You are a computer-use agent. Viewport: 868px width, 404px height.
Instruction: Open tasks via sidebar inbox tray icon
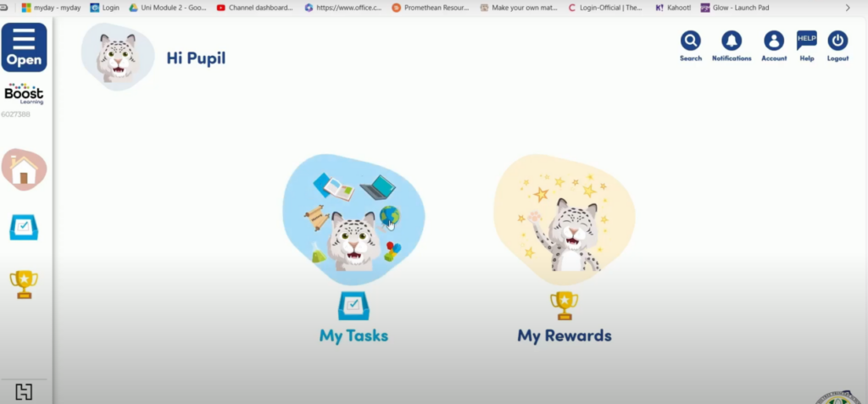coord(24,227)
